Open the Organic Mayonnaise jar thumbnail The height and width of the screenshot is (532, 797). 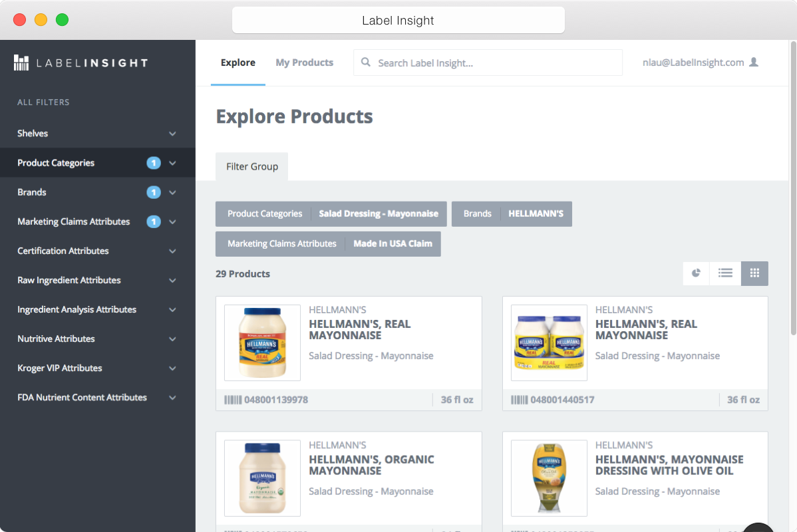(x=262, y=478)
